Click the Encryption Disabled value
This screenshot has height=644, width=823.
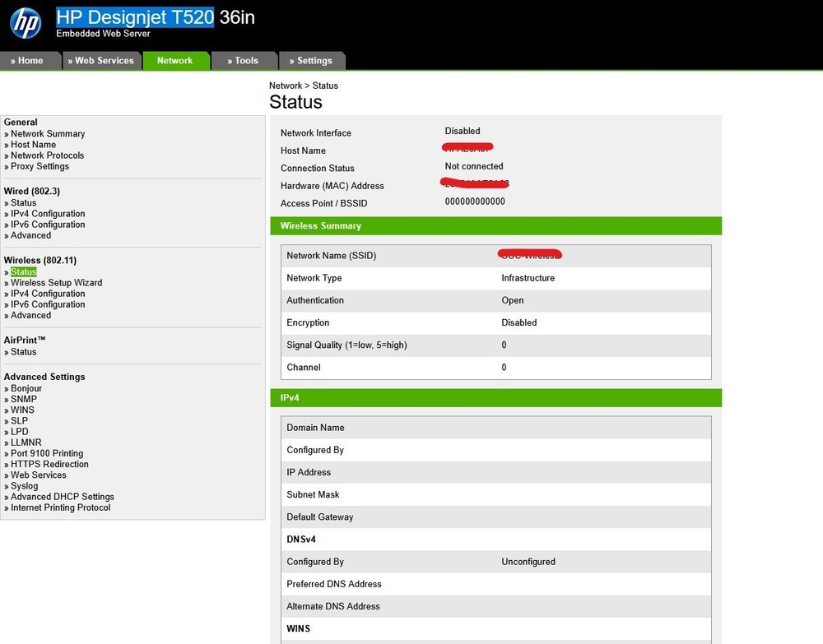[519, 322]
